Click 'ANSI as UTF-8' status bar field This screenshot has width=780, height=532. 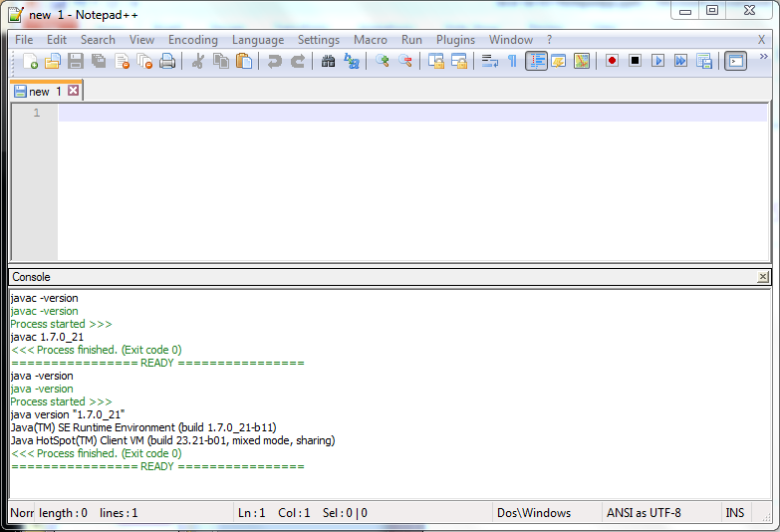pos(661,513)
